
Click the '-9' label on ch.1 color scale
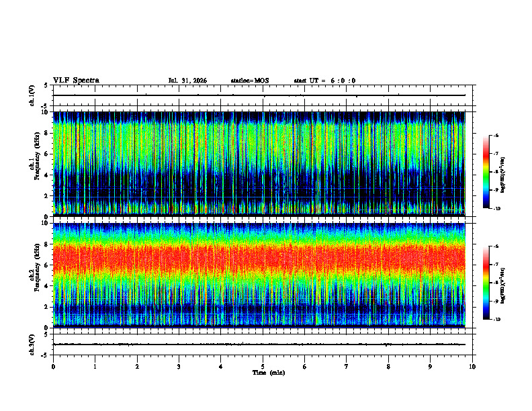496,190
